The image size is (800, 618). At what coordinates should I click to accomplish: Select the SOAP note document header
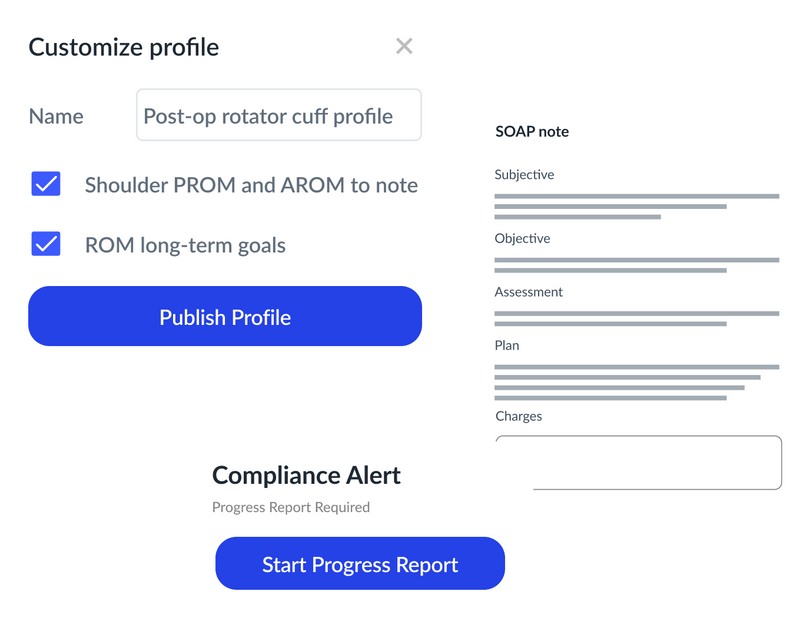pos(531,130)
